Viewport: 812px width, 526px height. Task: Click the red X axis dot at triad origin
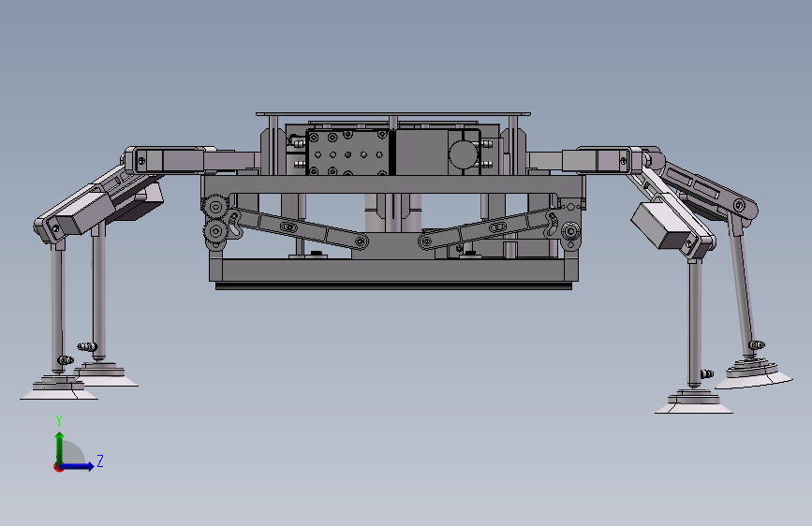pos(58,467)
